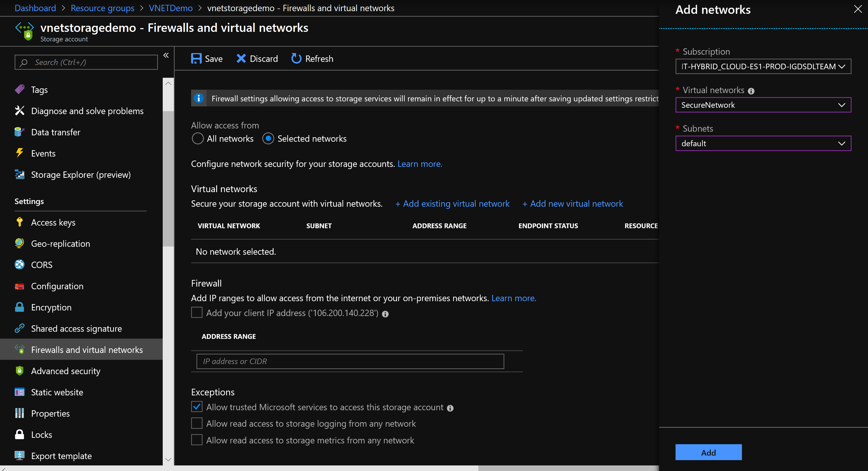This screenshot has width=868, height=471.
Task: Enable read access to storage metrics checkbox
Action: 197,440
